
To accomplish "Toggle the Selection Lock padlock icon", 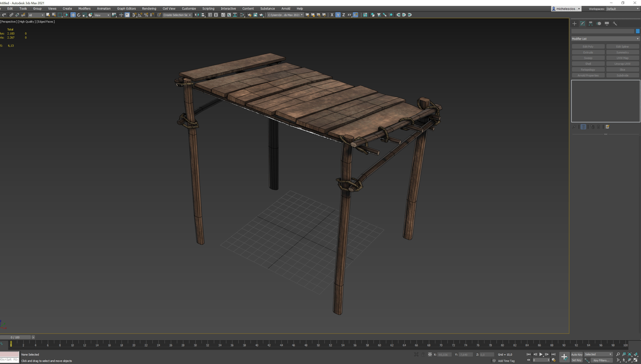I will tap(423, 355).
